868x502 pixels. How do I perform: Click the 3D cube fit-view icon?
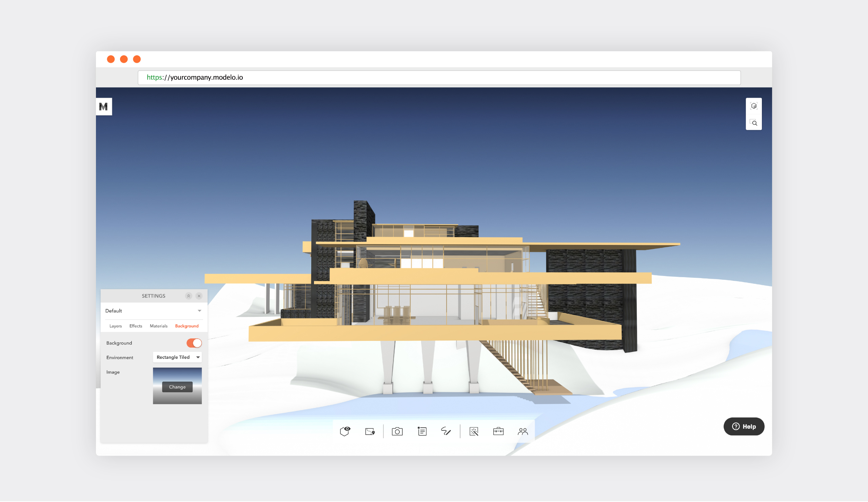[x=754, y=106]
